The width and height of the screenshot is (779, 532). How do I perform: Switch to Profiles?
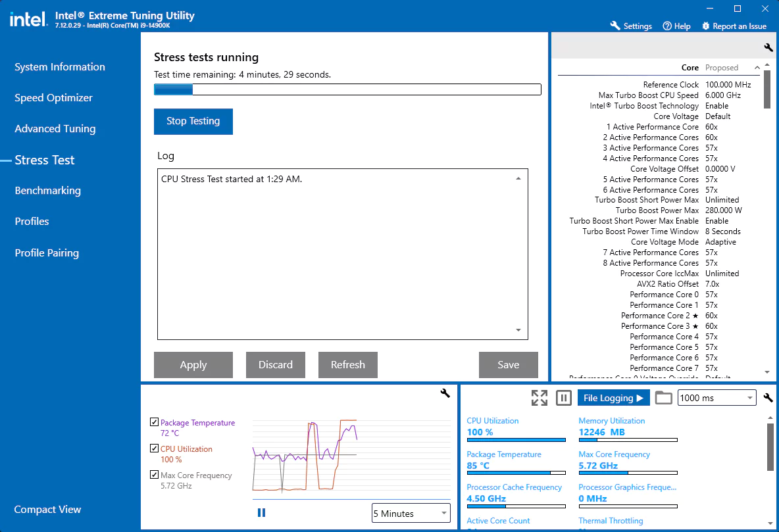(32, 221)
